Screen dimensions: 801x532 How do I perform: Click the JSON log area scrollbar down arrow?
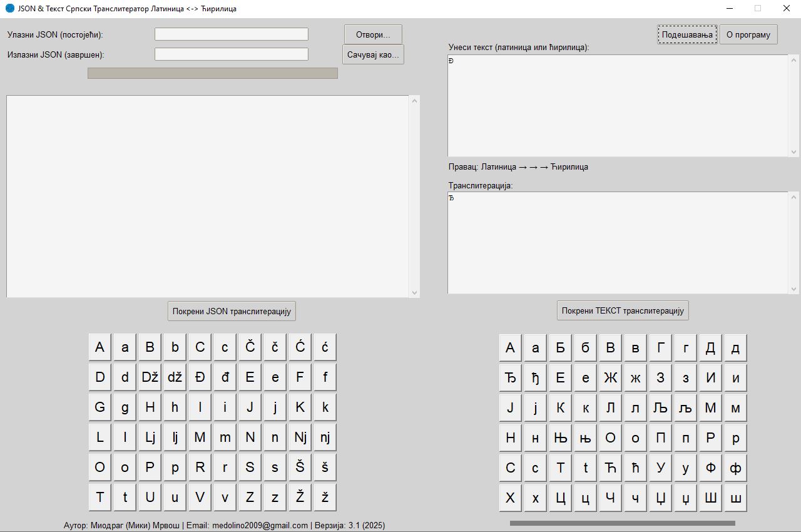(x=414, y=292)
